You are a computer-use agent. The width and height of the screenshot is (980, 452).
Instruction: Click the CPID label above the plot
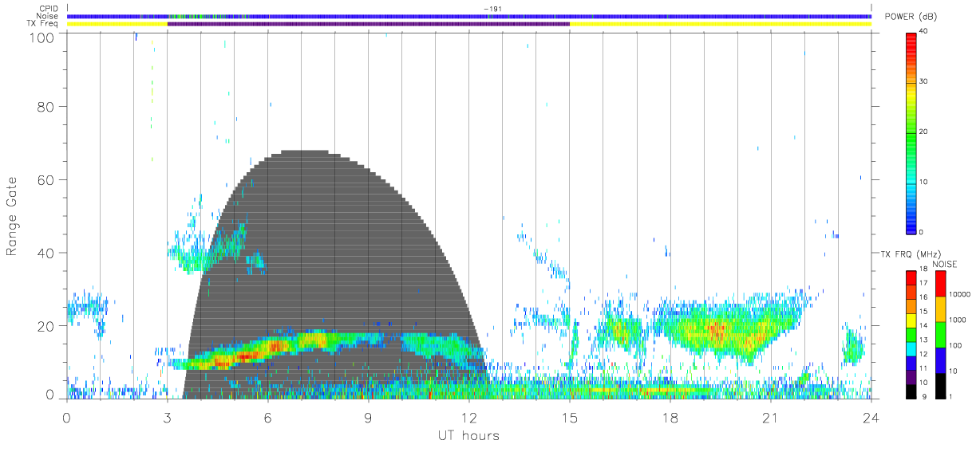(48, 9)
